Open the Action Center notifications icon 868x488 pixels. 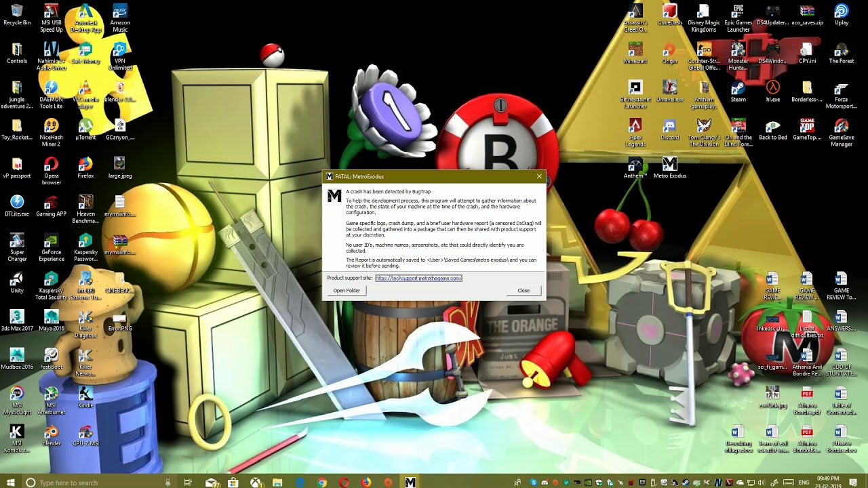tap(854, 482)
